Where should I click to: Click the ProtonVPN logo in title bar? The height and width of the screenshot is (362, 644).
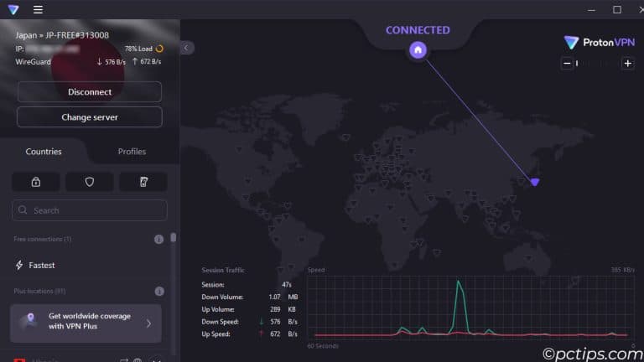(13, 9)
